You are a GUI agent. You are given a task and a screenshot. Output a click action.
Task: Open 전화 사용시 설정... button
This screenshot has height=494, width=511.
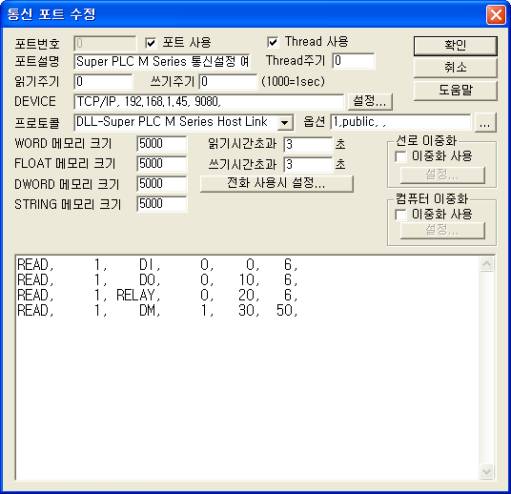pos(276,183)
